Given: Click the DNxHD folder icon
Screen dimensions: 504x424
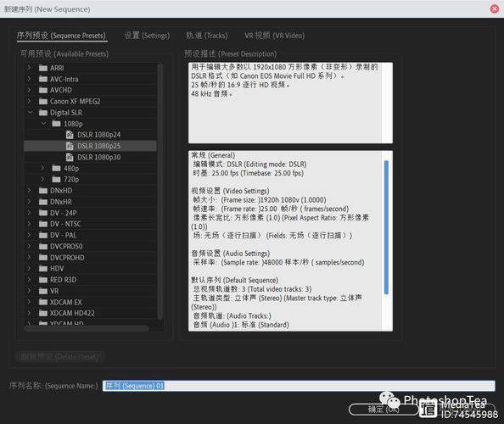Looking at the screenshot, I should tap(43, 191).
